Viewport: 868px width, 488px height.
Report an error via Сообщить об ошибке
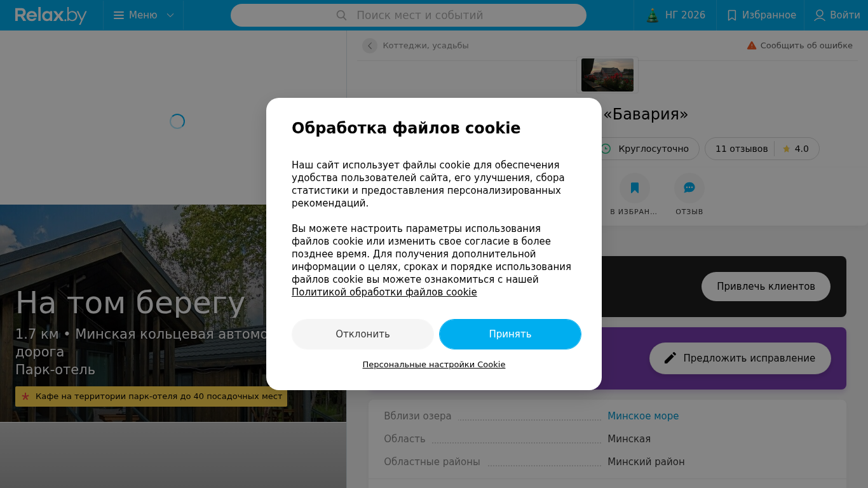click(x=800, y=46)
